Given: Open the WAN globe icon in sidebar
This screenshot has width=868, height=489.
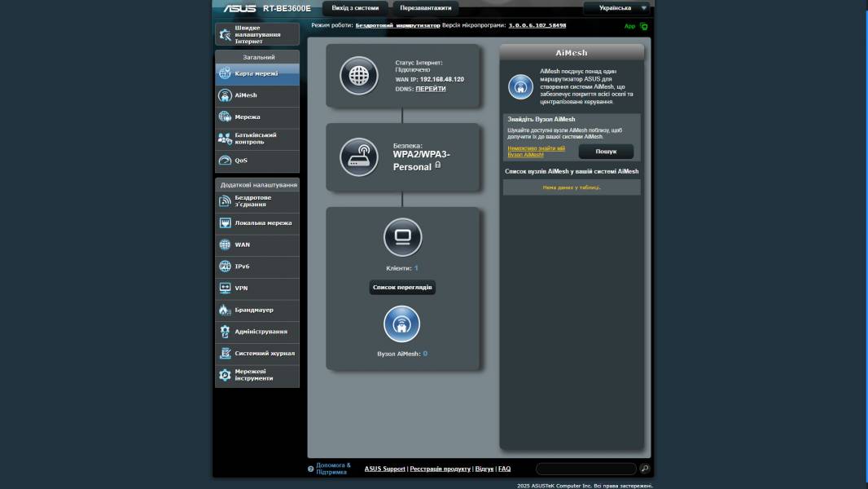Looking at the screenshot, I should point(225,244).
